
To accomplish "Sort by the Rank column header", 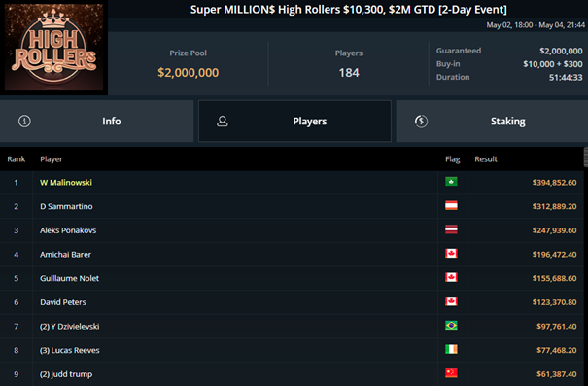I will tap(17, 159).
